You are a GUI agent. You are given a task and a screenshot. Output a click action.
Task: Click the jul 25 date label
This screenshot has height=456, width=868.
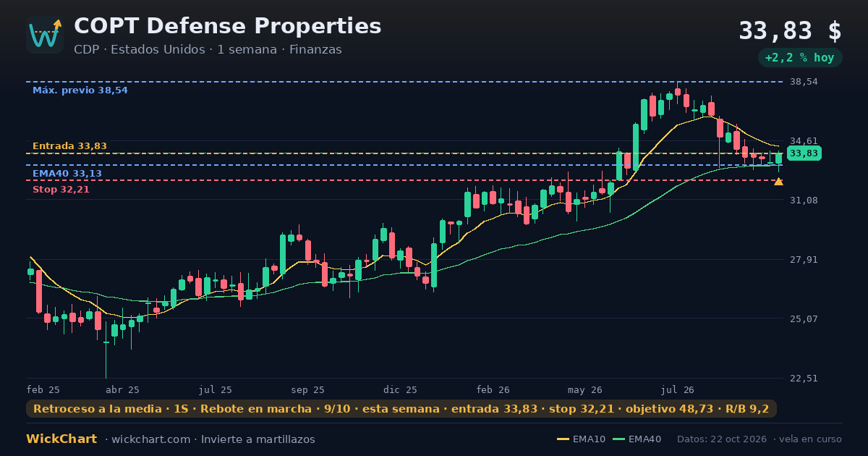click(216, 389)
